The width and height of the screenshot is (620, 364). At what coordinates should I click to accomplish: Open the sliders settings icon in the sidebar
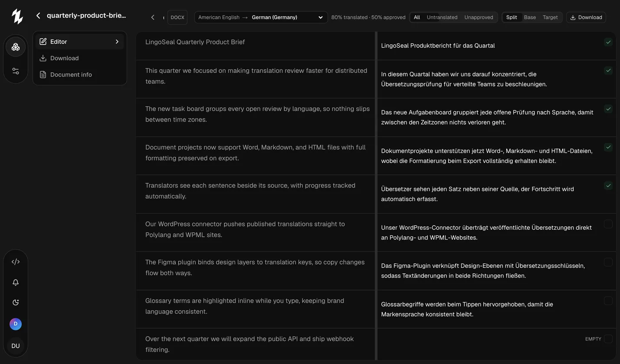(16, 71)
